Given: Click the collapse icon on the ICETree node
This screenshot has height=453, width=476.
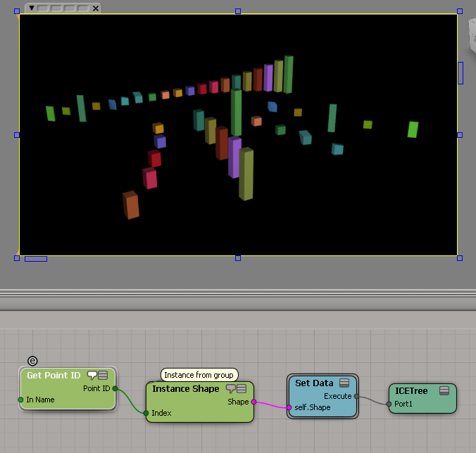Looking at the screenshot, I should coord(444,391).
